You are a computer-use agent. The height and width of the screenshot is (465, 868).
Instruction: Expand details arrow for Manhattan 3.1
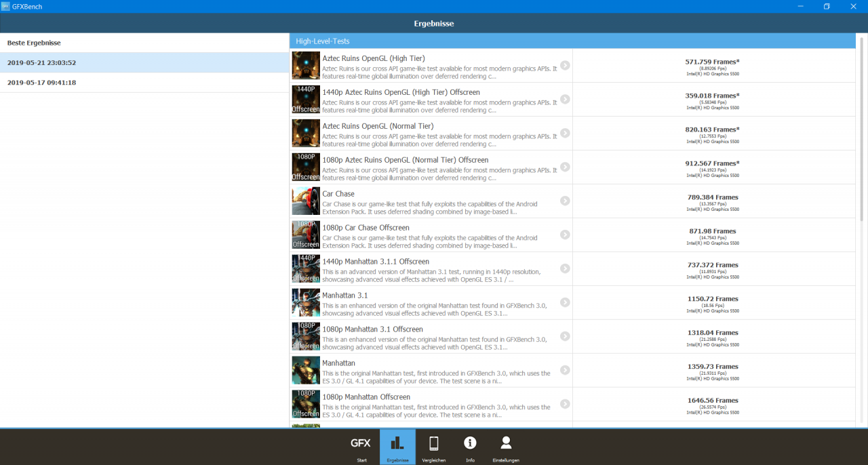[x=565, y=302]
